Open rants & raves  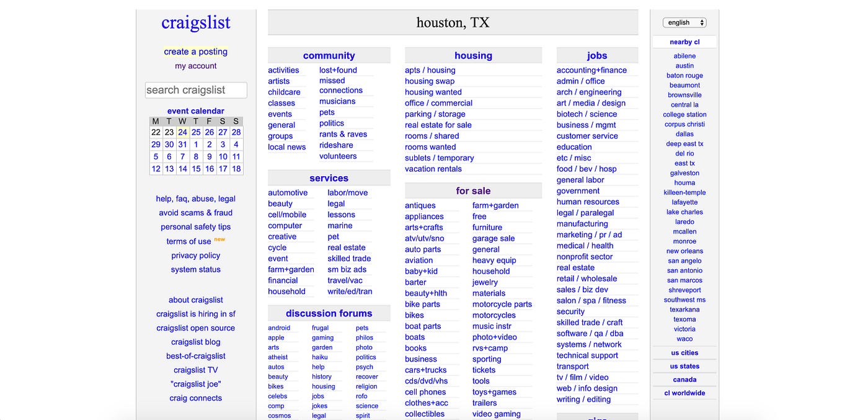[x=343, y=134]
